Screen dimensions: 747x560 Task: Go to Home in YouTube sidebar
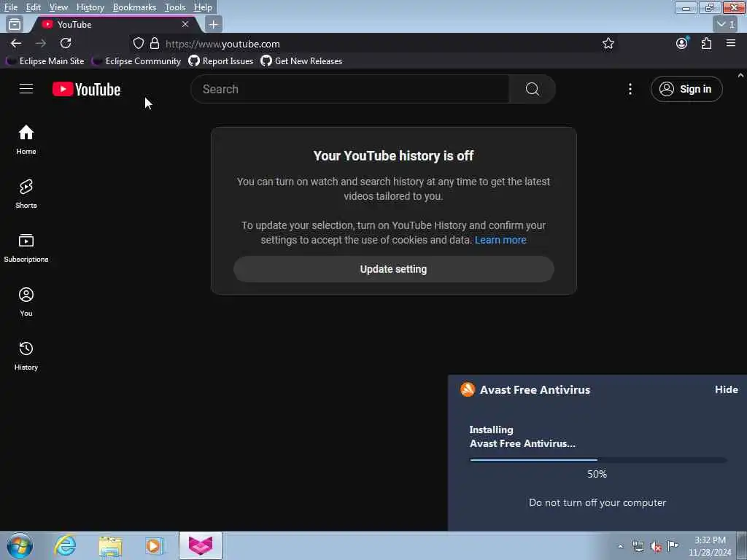pyautogui.click(x=26, y=139)
